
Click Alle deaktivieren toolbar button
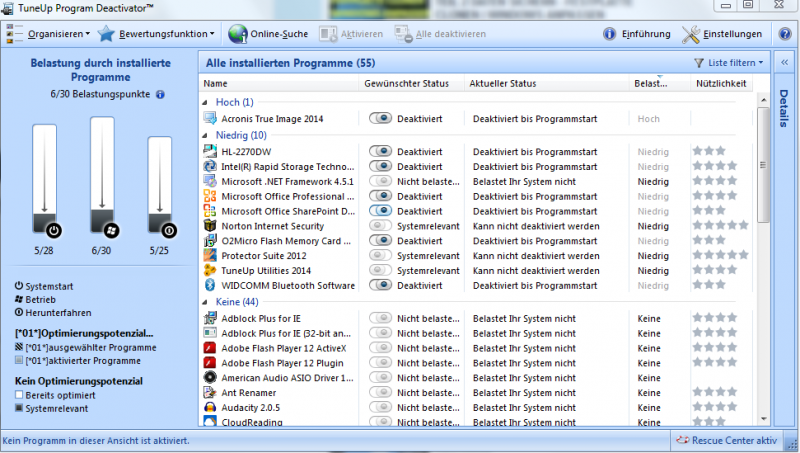point(440,34)
